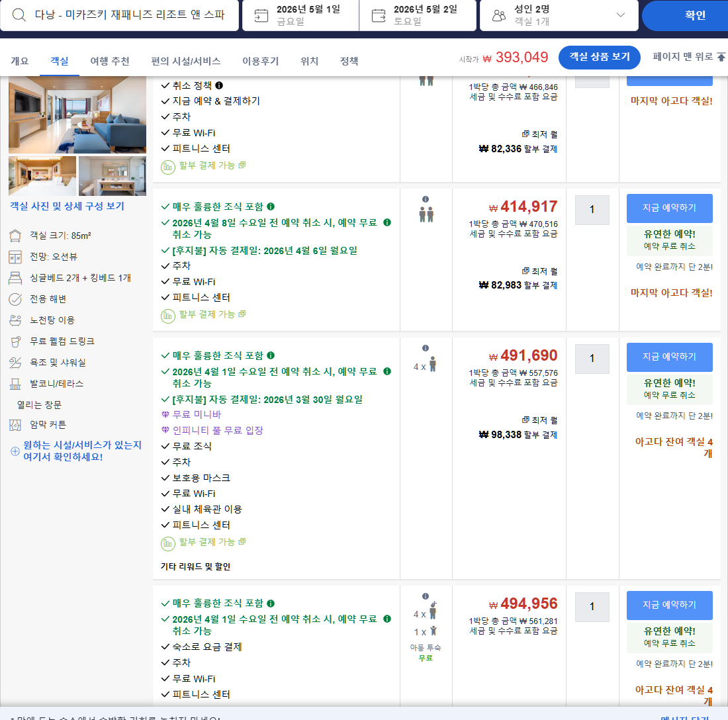Click the guests people icon
The width and height of the screenshot is (728, 720).
(x=498, y=16)
